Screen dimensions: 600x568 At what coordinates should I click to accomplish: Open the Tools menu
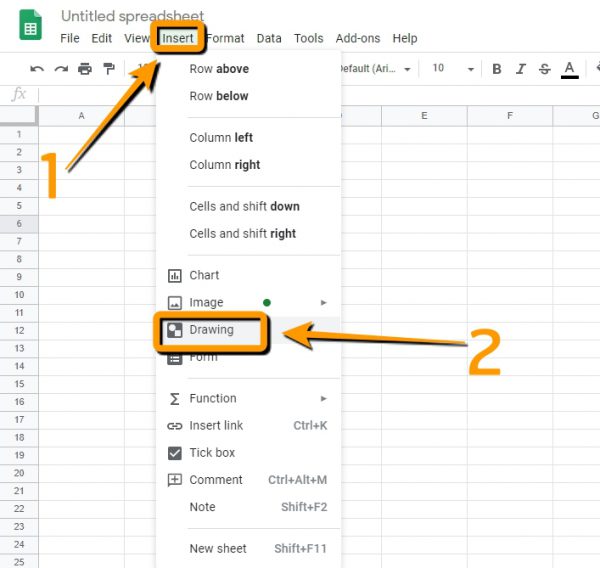(308, 38)
